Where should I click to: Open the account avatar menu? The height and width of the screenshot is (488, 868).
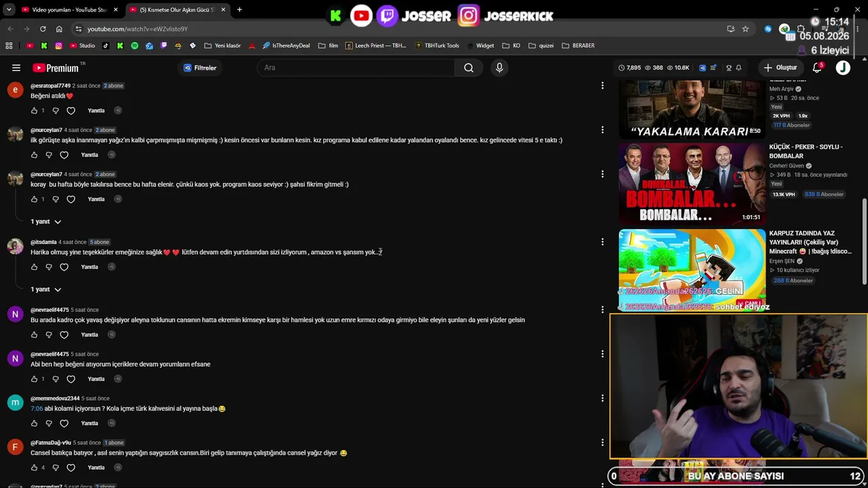point(843,68)
